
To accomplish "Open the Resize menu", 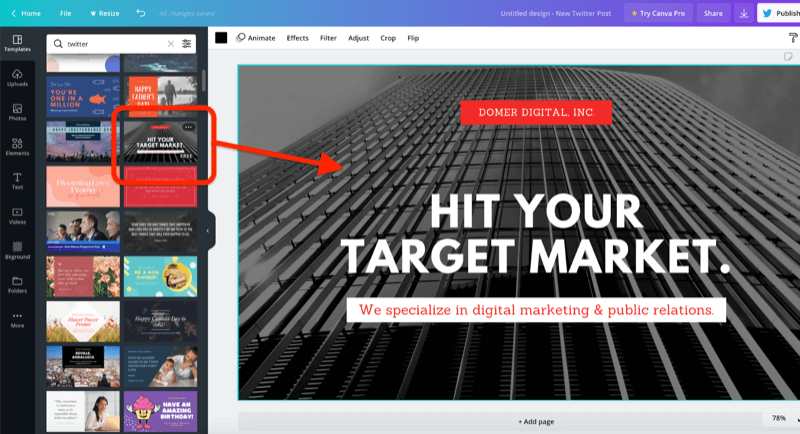I will tap(105, 13).
